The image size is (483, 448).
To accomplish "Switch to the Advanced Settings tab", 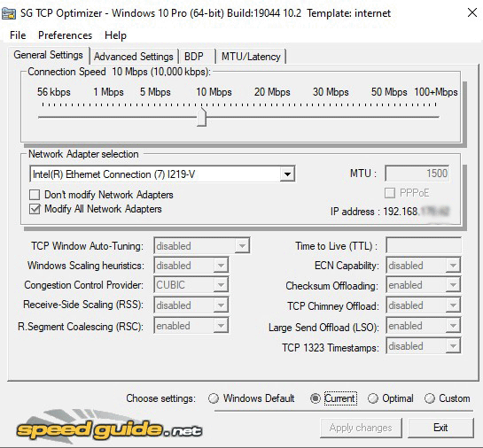I will [134, 57].
